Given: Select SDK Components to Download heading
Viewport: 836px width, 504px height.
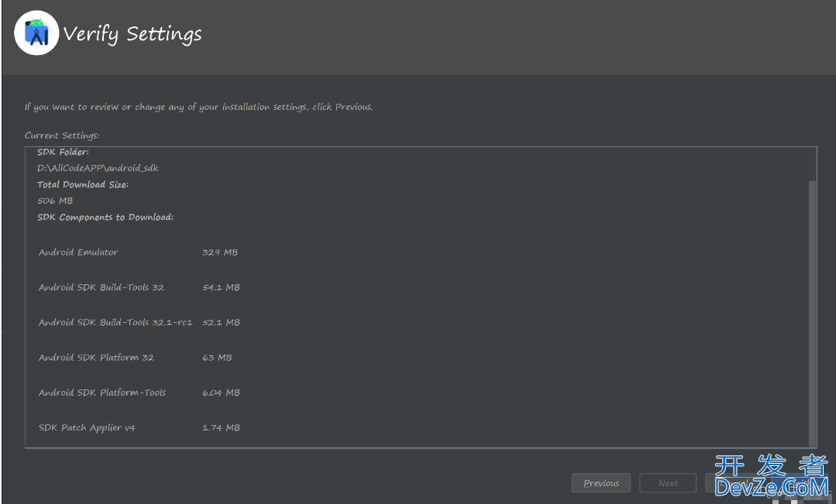Looking at the screenshot, I should (105, 217).
